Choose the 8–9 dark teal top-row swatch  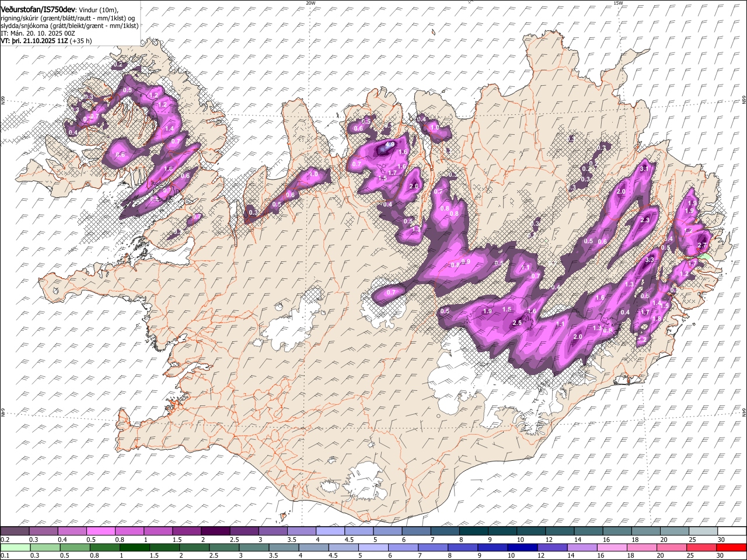point(473,531)
